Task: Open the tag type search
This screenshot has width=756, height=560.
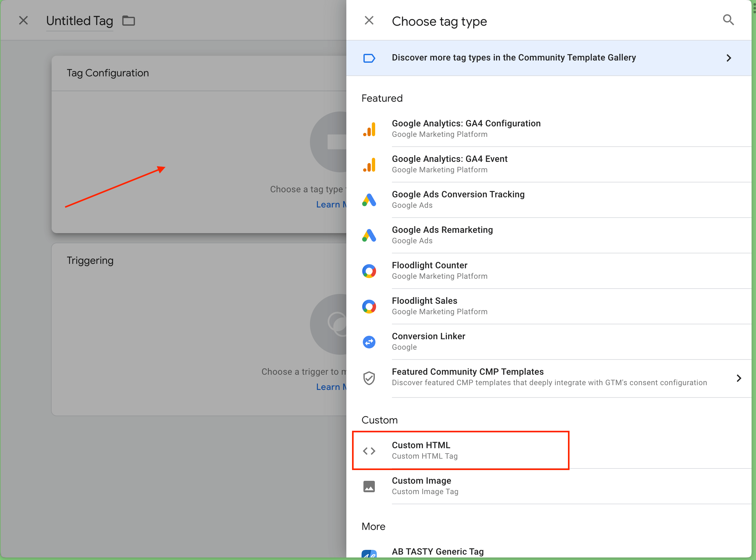Action: (728, 20)
